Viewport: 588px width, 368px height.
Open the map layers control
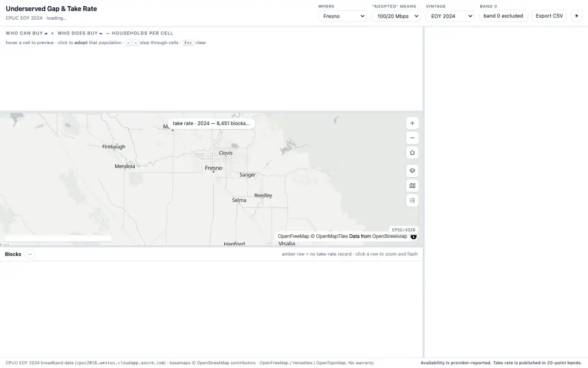point(412,171)
